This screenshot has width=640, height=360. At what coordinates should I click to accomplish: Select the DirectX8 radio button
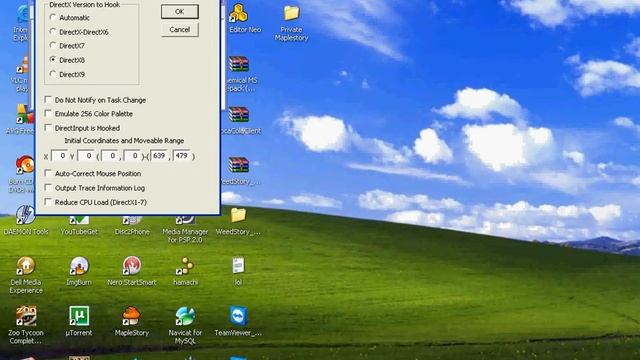click(53, 60)
